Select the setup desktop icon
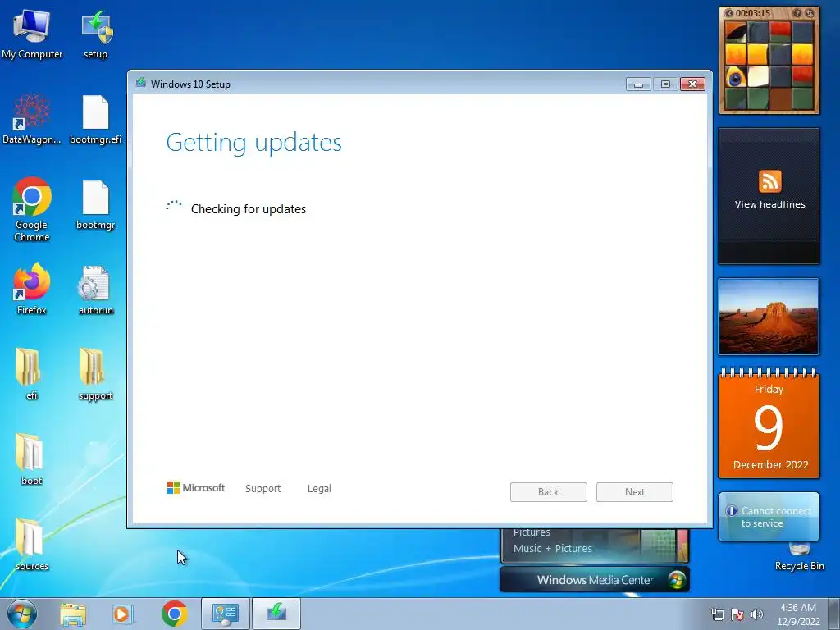This screenshot has height=630, width=840. pos(95,33)
